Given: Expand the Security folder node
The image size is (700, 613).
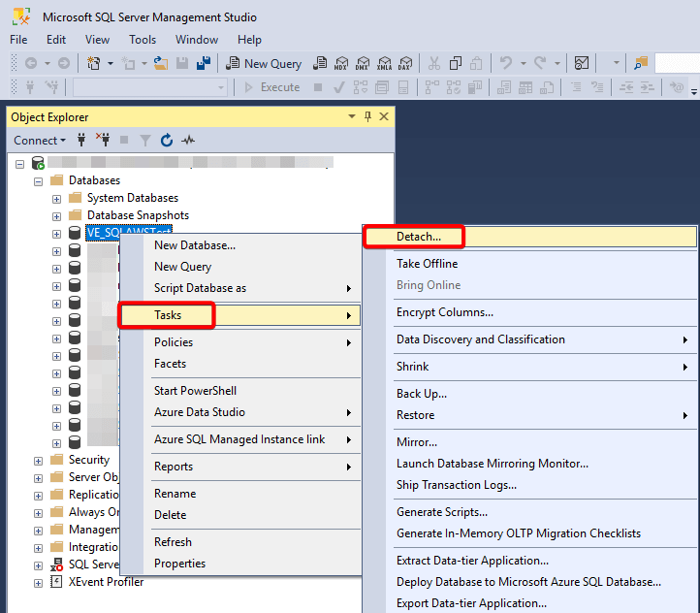Looking at the screenshot, I should (x=39, y=461).
